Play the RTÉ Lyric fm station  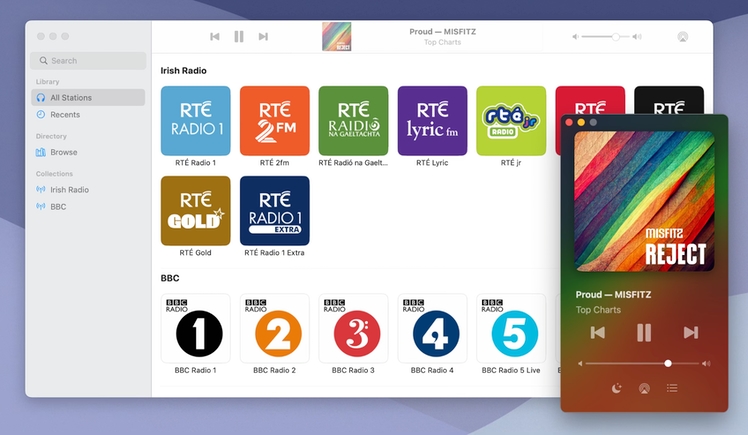tap(432, 121)
